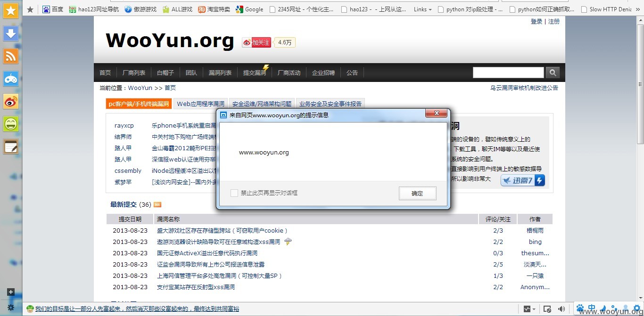
Task: Click the 迅雷7 Thunder badge
Action: click(522, 180)
